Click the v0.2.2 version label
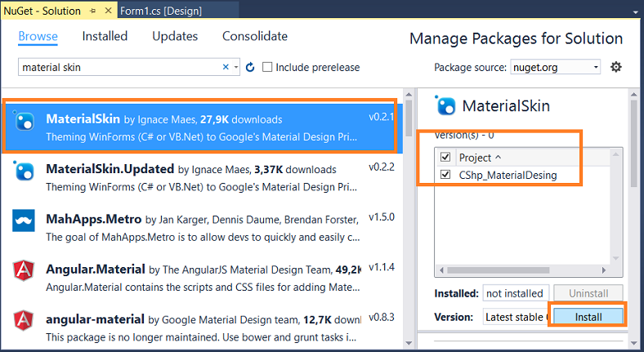 point(382,167)
